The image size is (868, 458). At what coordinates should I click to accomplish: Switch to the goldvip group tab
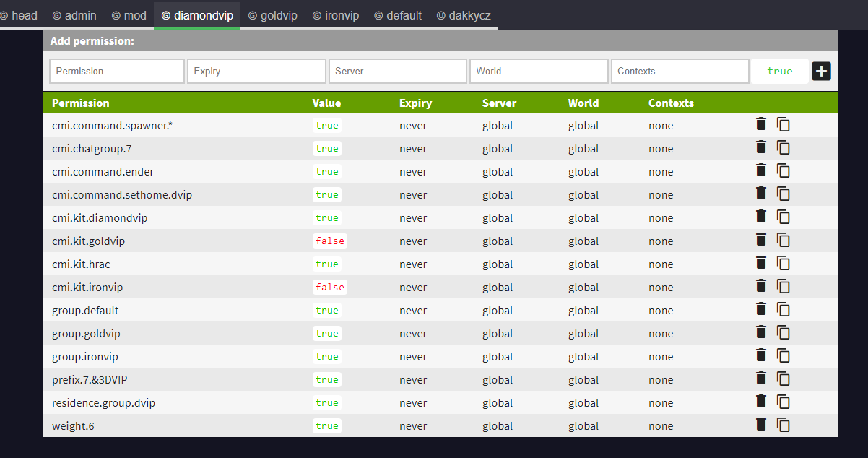coord(273,15)
